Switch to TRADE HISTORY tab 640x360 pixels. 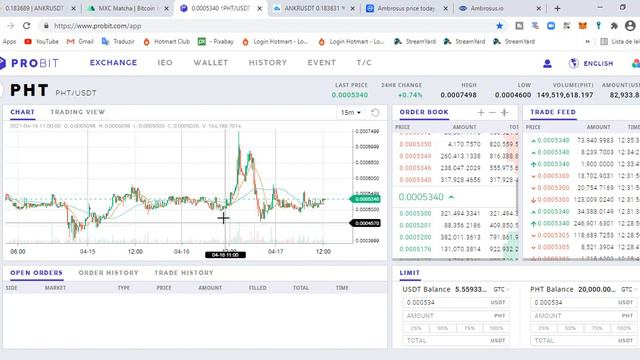coord(184,273)
